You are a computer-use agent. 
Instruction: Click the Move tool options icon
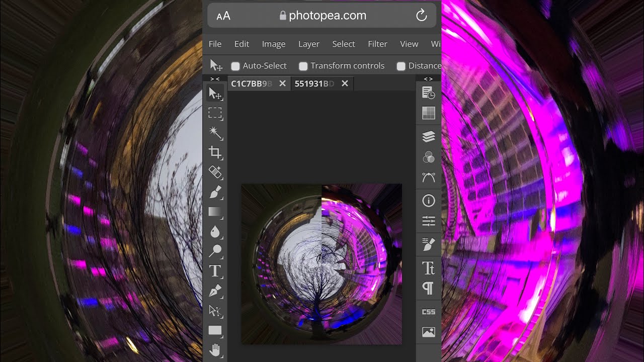(x=216, y=65)
